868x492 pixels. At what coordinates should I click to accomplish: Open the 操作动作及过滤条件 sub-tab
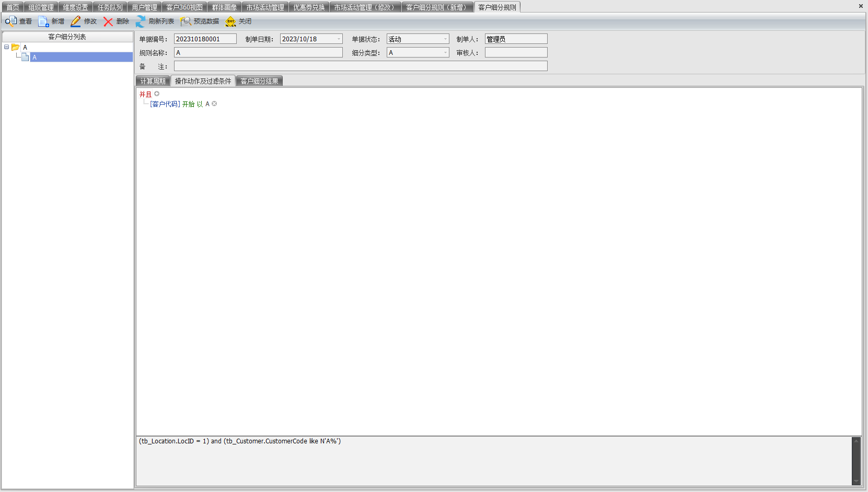coord(203,81)
